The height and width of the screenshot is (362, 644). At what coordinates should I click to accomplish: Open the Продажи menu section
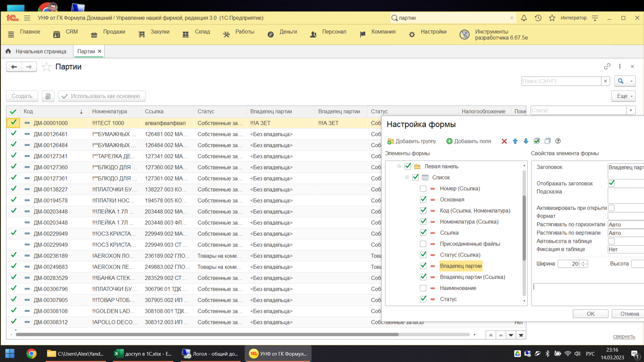click(x=114, y=32)
